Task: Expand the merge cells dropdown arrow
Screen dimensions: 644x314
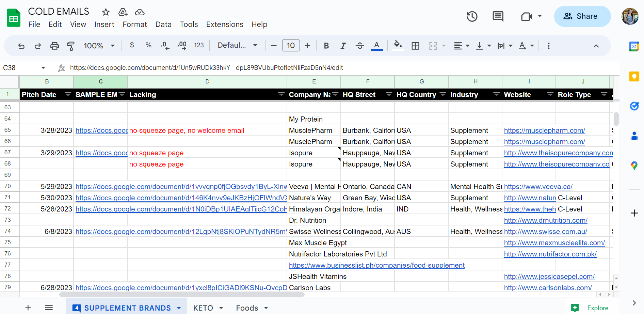Action: click(444, 46)
